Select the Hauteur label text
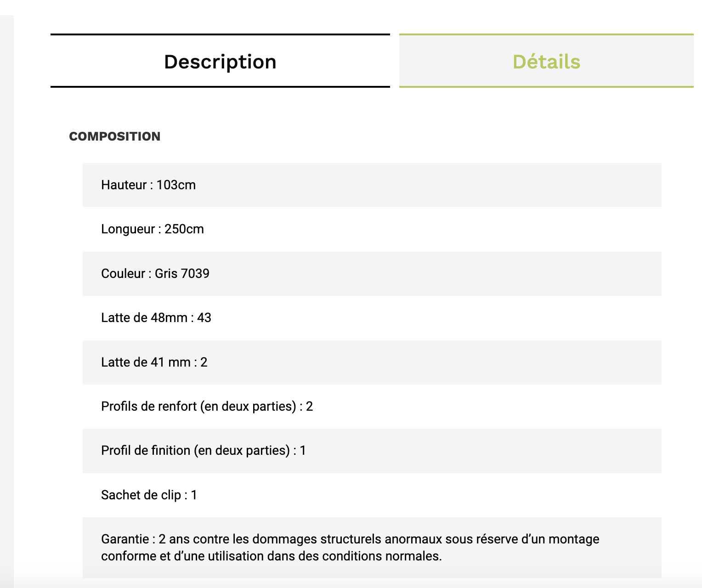Image resolution: width=702 pixels, height=588 pixels. [x=124, y=185]
